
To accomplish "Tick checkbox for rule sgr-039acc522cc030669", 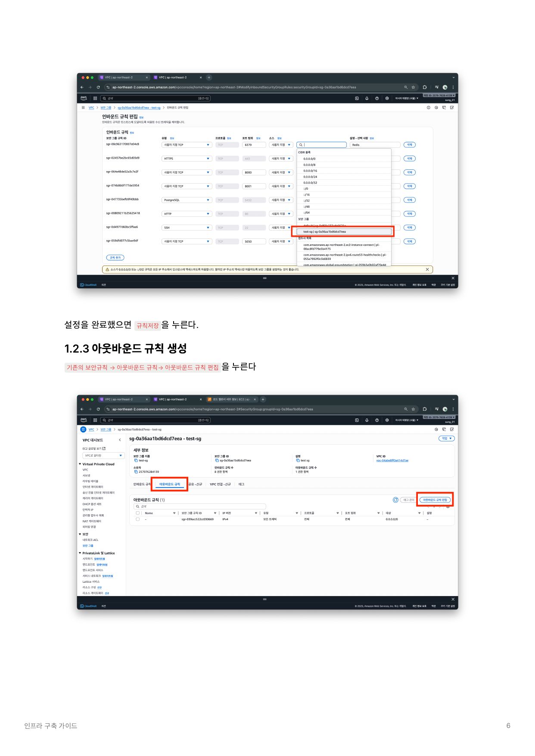I will tap(138, 519).
